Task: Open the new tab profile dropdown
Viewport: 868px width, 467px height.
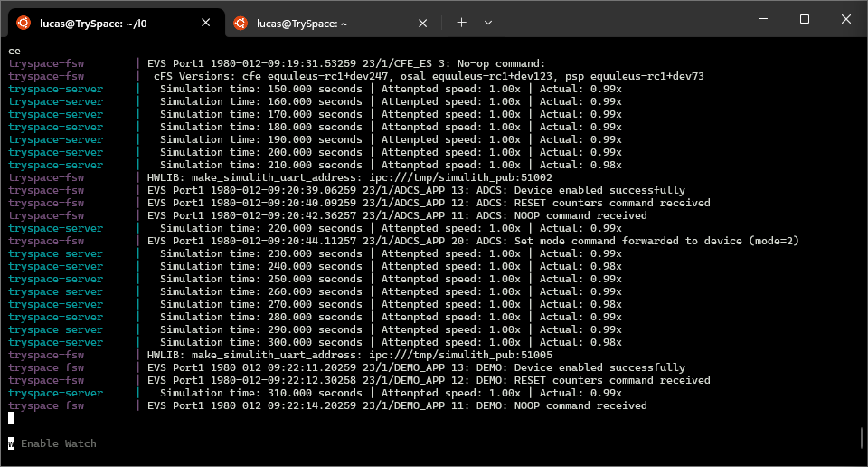Action: [x=487, y=23]
